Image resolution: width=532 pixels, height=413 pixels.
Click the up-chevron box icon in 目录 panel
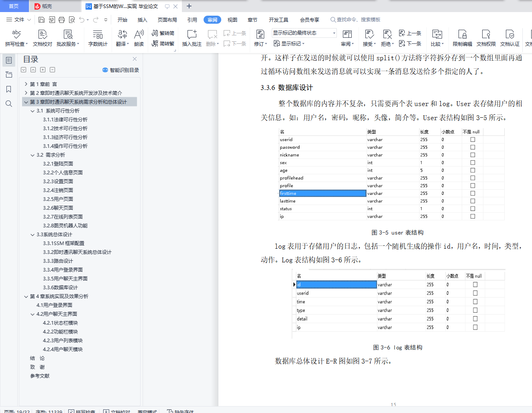[x=33, y=70]
